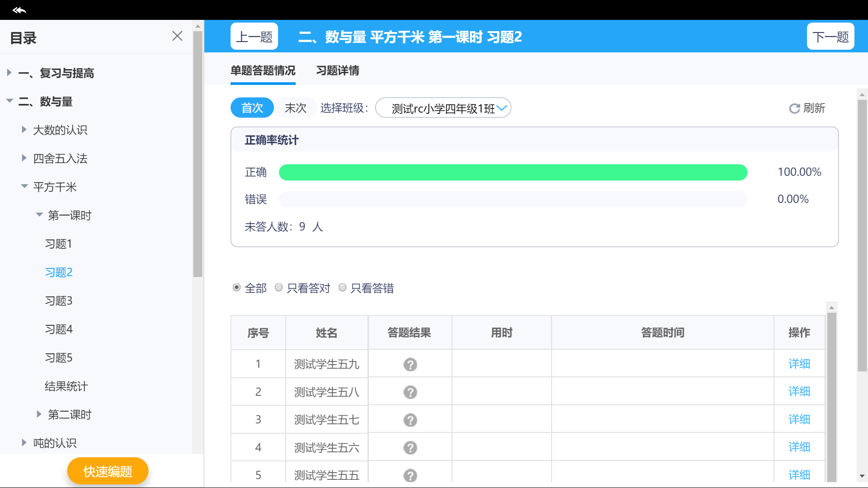
Task: Click the 快速编题 orange button
Action: click(x=108, y=471)
